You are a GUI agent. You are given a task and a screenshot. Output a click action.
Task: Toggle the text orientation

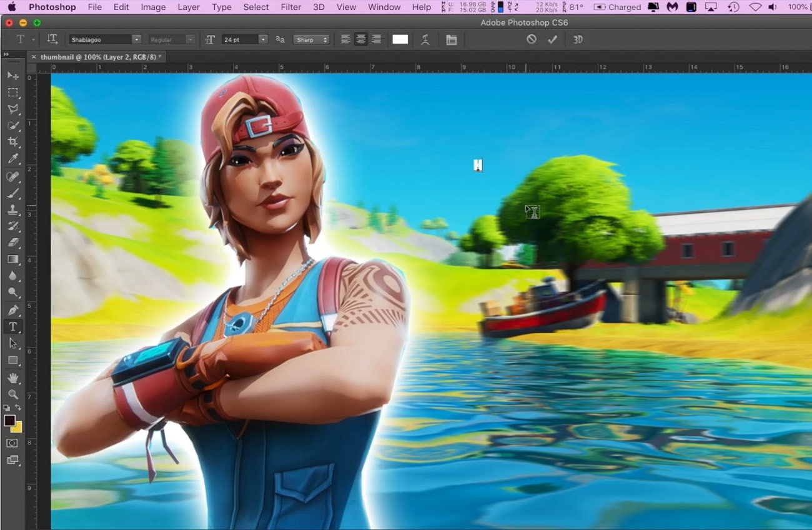click(52, 39)
